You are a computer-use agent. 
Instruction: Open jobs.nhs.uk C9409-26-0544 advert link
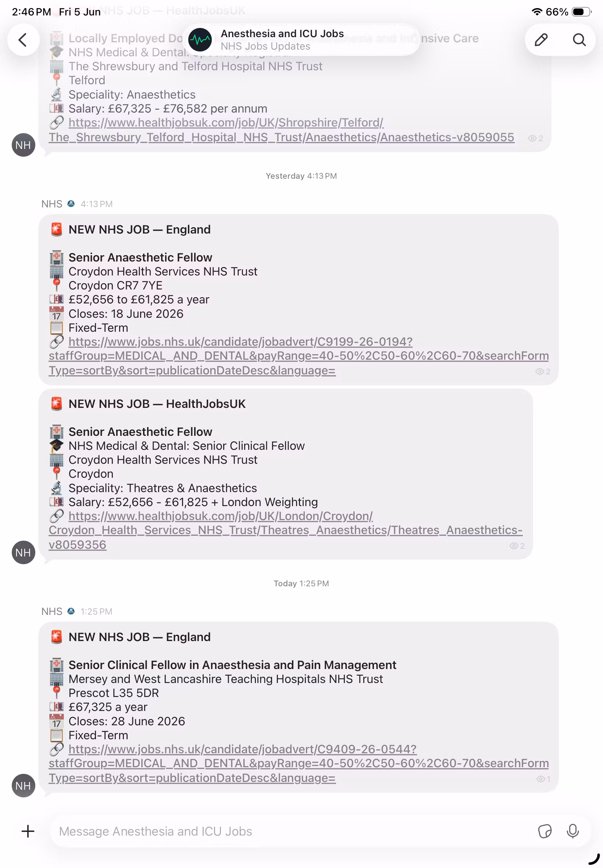tap(299, 763)
